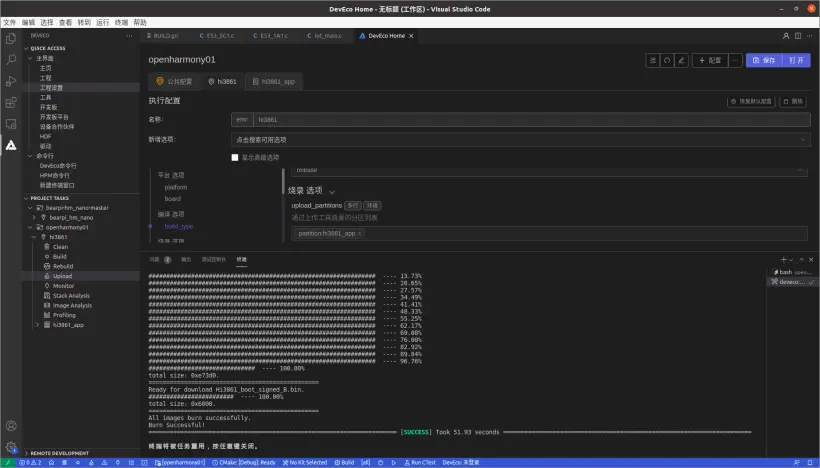Collapse the 主界面 tree node
This screenshot has width=820, height=468.
pyautogui.click(x=30, y=58)
